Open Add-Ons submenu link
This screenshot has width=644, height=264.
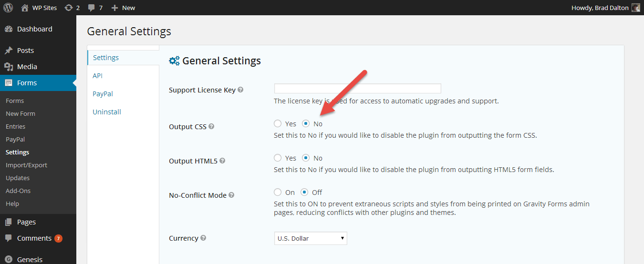[x=18, y=191]
